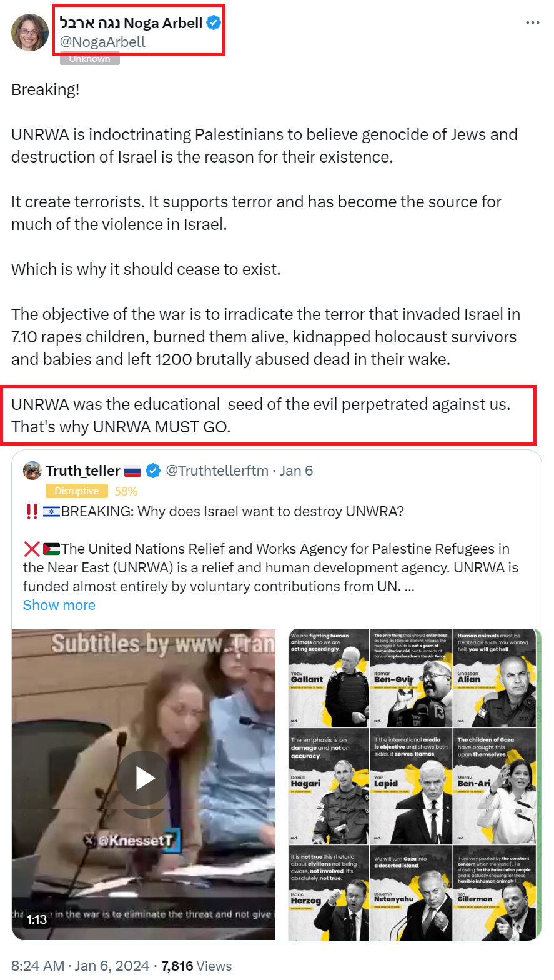Click Noga Arbell's profile avatar
This screenshot has width=554, height=980.
click(x=30, y=32)
